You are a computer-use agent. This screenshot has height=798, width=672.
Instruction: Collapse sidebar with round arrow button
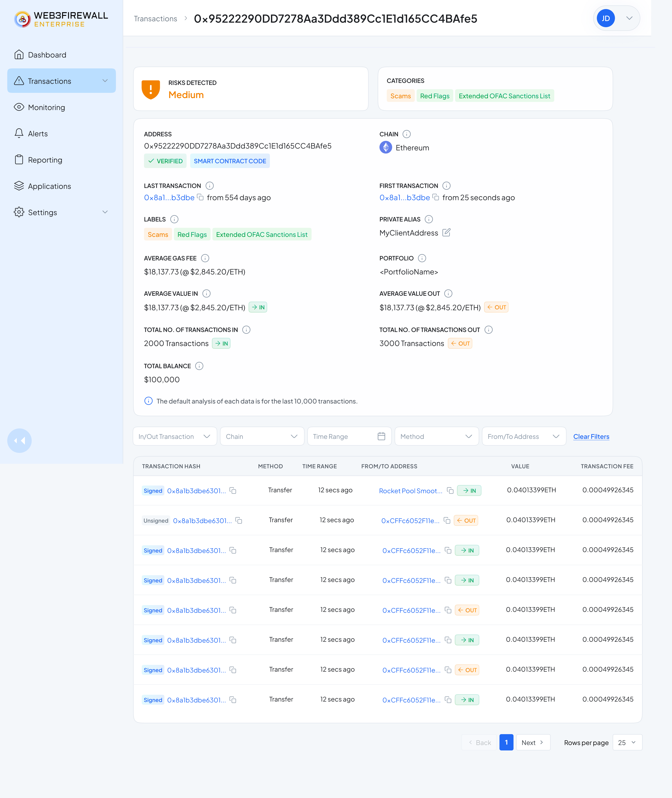click(x=19, y=441)
